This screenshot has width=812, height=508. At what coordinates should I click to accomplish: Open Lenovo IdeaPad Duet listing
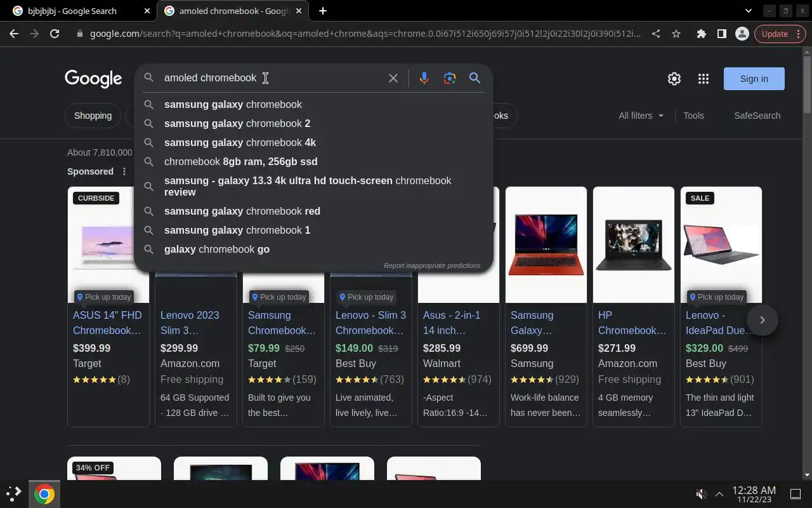(719, 323)
